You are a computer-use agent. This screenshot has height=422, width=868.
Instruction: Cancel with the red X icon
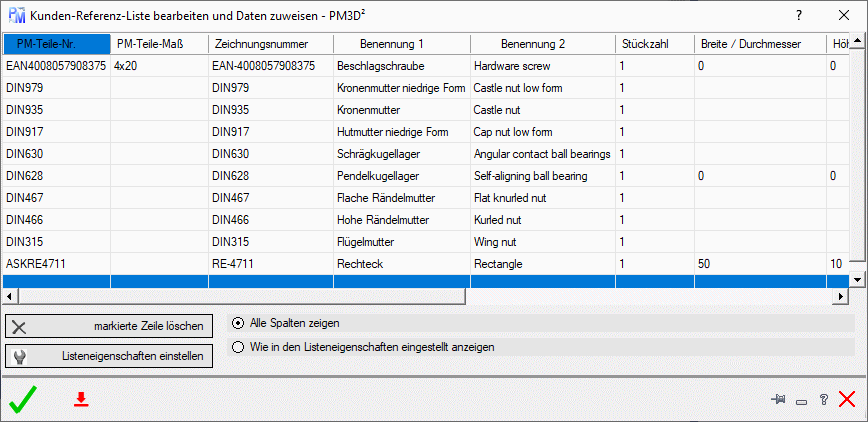(847, 400)
